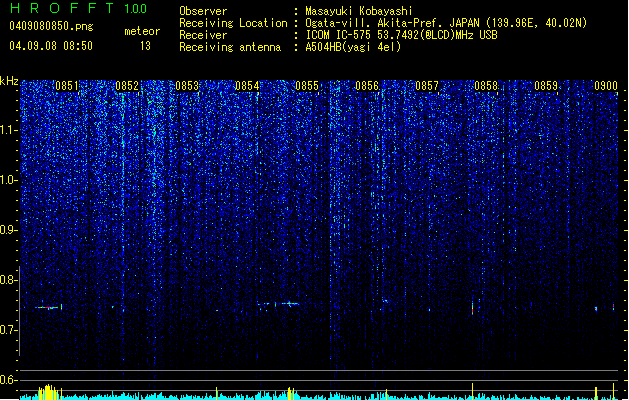Image resolution: width=629 pixels, height=400 pixels.
Task: Click the 0856 time marker
Action: click(x=367, y=86)
